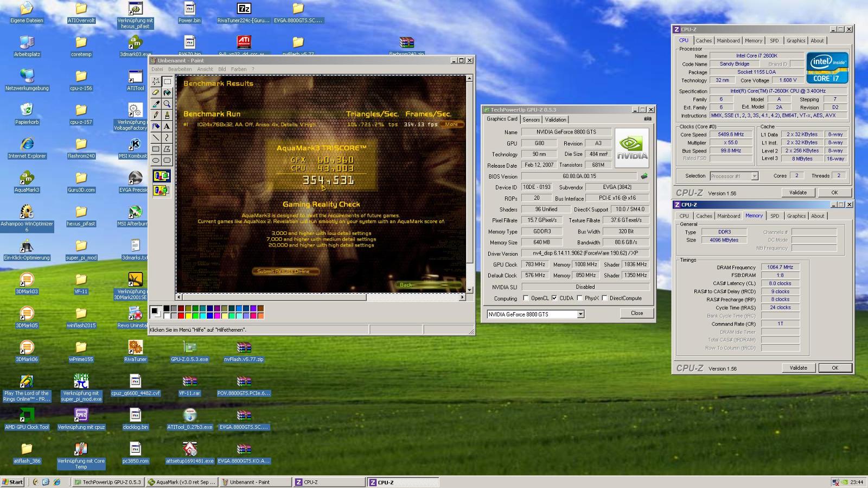868x488 pixels.
Task: Switch to AquaMark taskbar button
Action: coord(182,482)
